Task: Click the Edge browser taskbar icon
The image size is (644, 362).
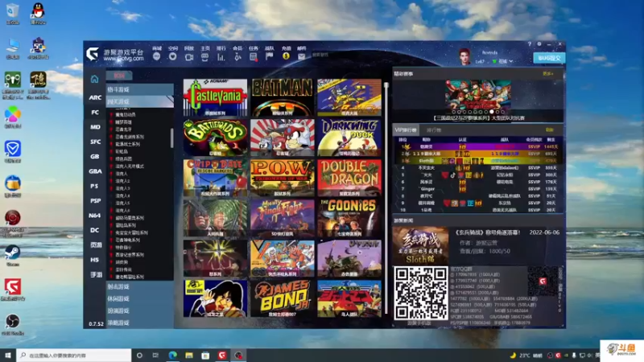Action: tap(172, 355)
